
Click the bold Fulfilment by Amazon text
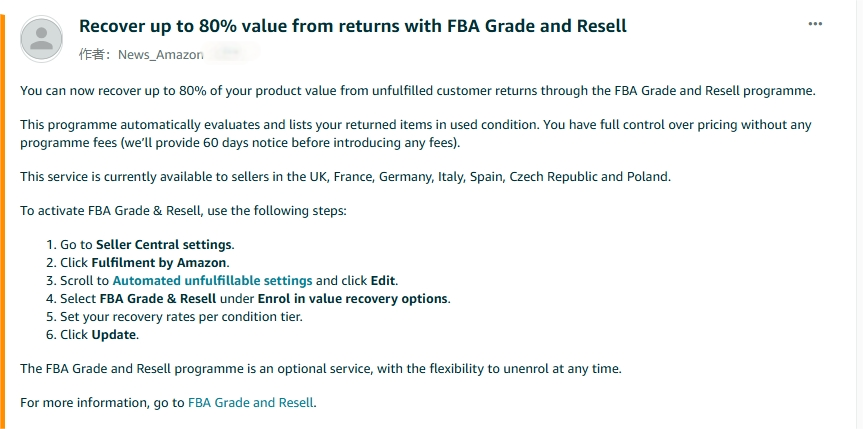pos(159,263)
